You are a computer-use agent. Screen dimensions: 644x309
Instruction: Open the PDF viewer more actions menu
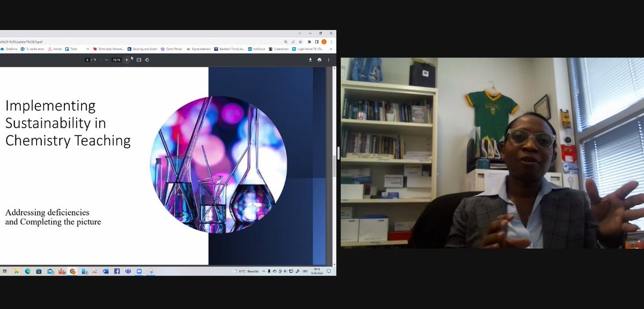click(328, 60)
